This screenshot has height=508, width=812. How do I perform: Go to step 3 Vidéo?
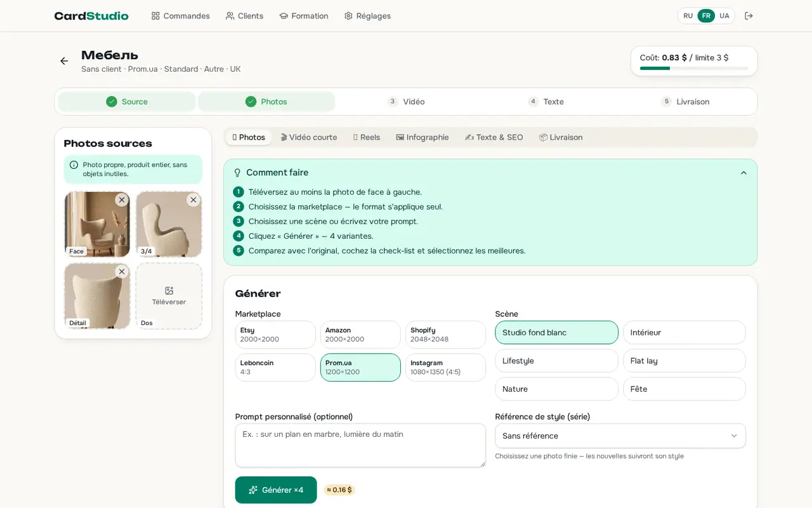(406, 102)
